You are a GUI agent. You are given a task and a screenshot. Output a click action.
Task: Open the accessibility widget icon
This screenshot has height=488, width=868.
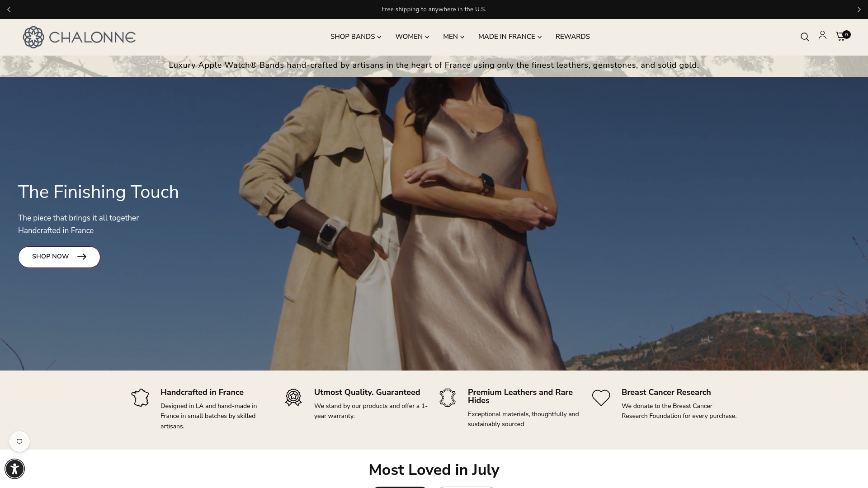tap(14, 469)
